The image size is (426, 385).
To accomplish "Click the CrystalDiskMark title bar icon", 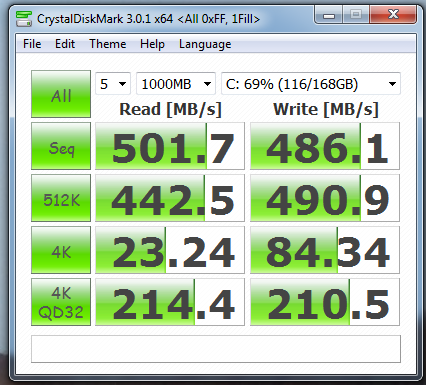I will pos(24,19).
